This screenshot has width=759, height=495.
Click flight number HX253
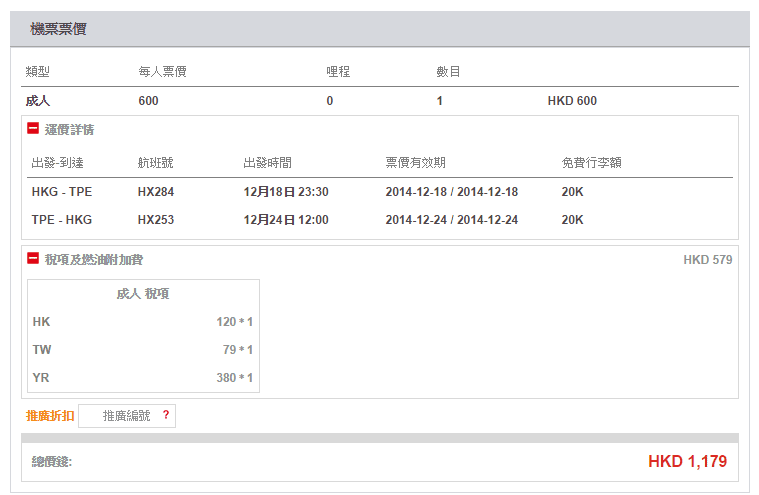pyautogui.click(x=156, y=220)
